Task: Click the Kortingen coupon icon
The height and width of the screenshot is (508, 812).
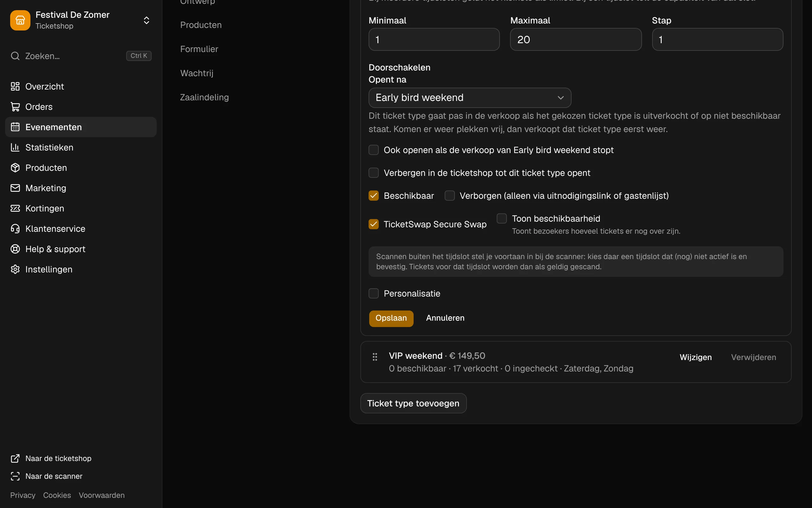Action: pyautogui.click(x=15, y=208)
